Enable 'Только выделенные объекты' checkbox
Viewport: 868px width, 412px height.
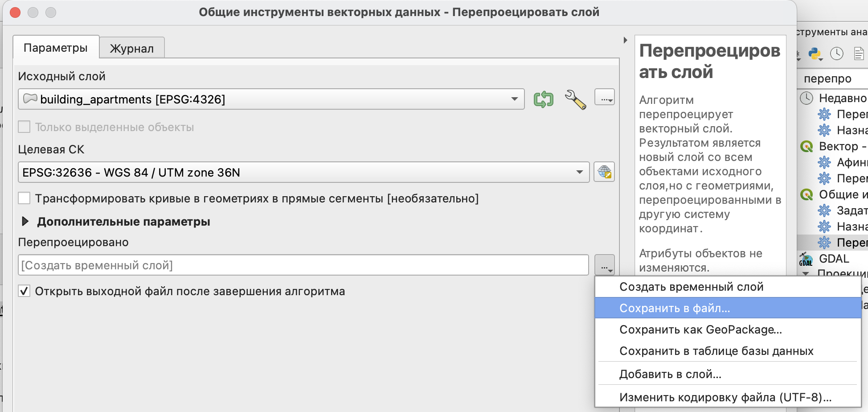pyautogui.click(x=24, y=127)
